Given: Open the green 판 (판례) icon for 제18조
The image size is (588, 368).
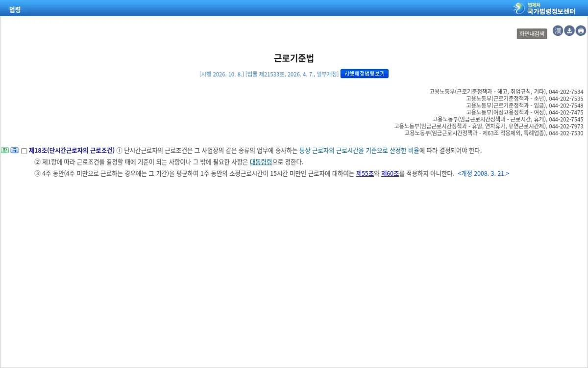Looking at the screenshot, I should (5, 150).
